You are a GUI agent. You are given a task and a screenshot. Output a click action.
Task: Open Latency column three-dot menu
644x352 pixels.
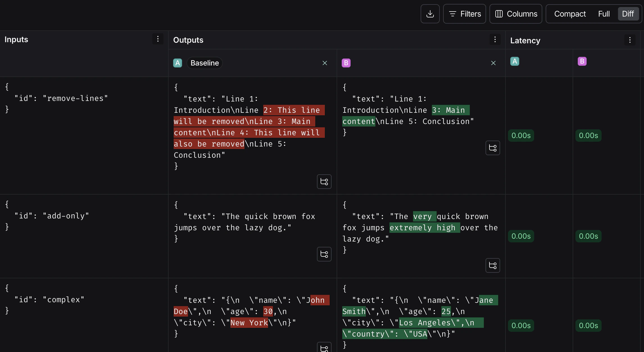pyautogui.click(x=630, y=40)
